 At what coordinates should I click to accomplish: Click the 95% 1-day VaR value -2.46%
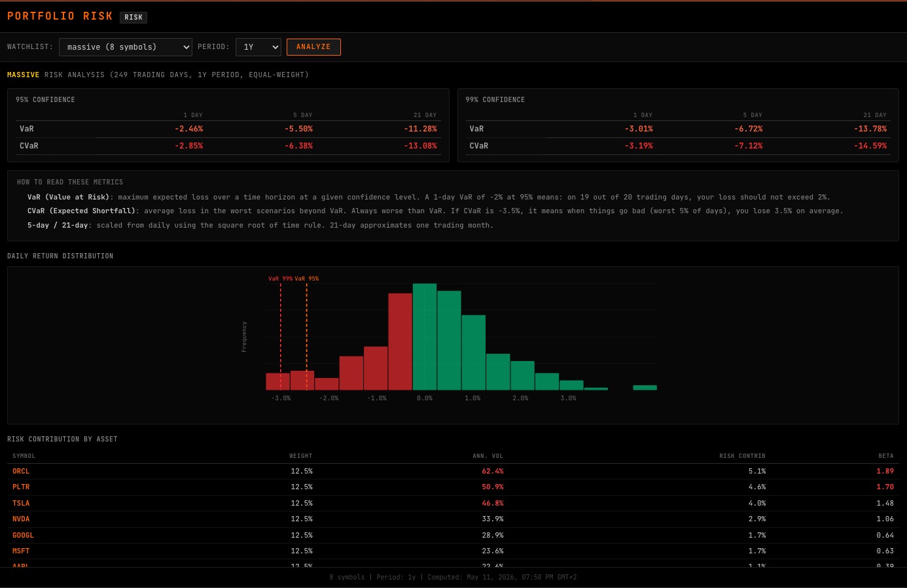(x=189, y=129)
